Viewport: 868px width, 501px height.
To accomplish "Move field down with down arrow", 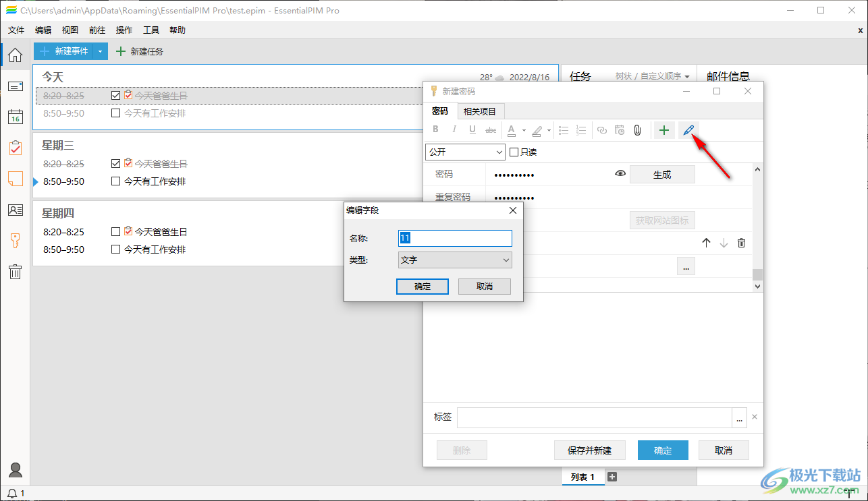I will click(724, 243).
